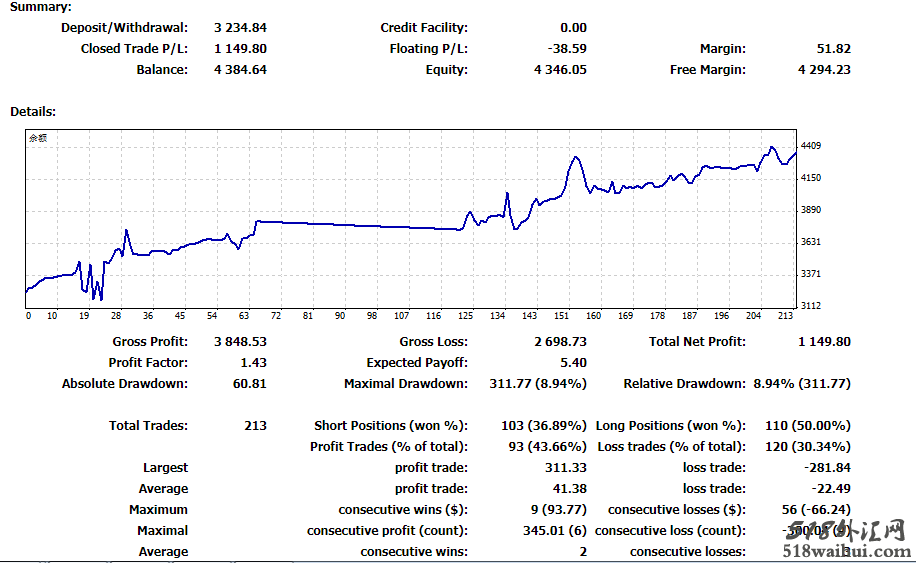Click the Margin value 51.82
This screenshot has width=916, height=563.
pos(833,49)
